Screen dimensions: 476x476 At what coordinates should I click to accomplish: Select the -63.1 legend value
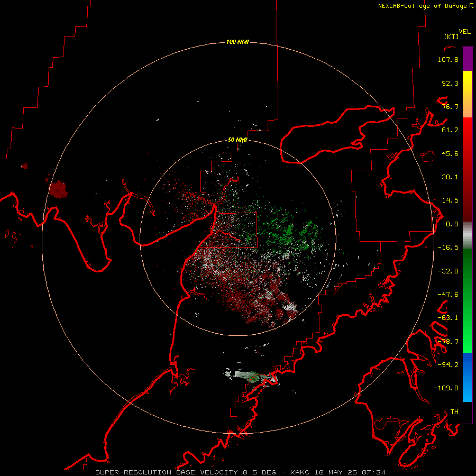(x=448, y=318)
